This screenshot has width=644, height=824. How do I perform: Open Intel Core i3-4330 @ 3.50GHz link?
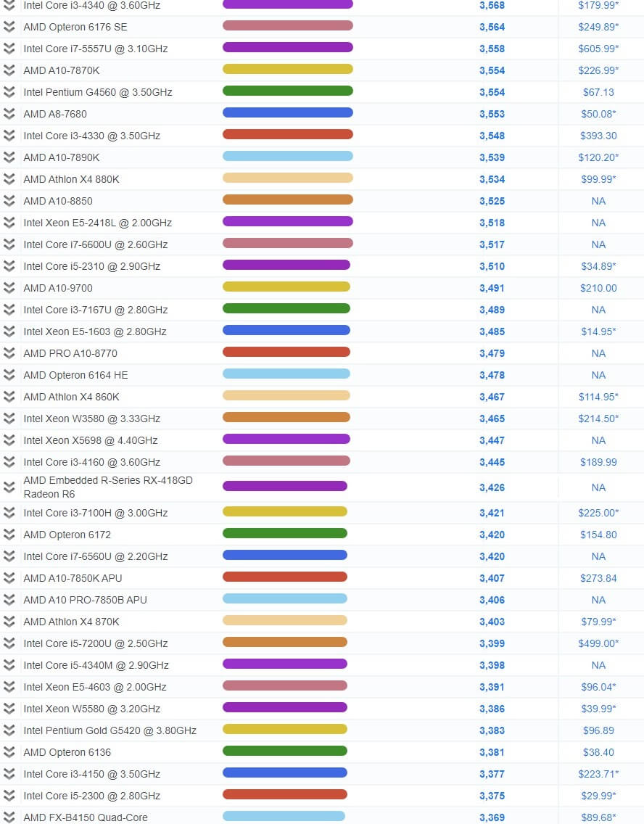[x=92, y=136]
